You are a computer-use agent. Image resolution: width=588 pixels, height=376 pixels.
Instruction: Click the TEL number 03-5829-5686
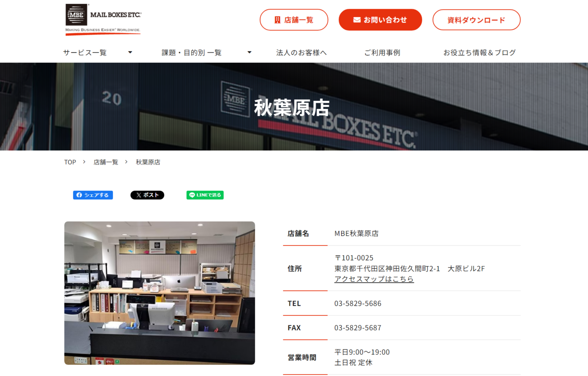(358, 303)
